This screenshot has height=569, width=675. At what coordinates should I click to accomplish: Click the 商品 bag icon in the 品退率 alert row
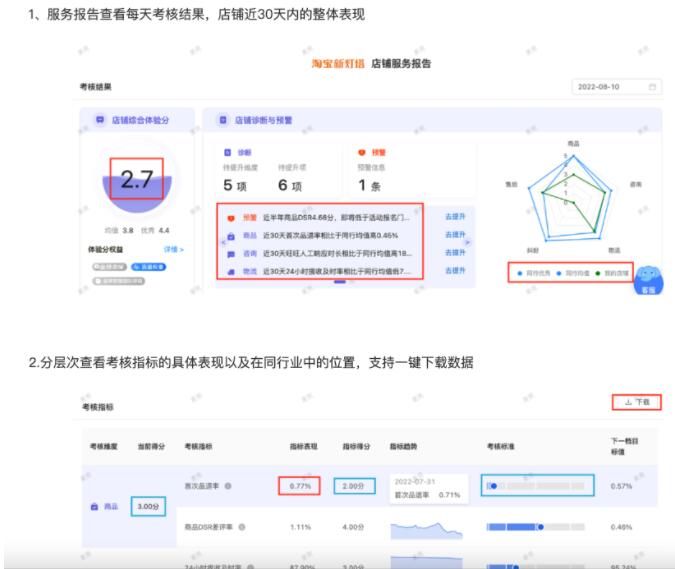click(231, 236)
